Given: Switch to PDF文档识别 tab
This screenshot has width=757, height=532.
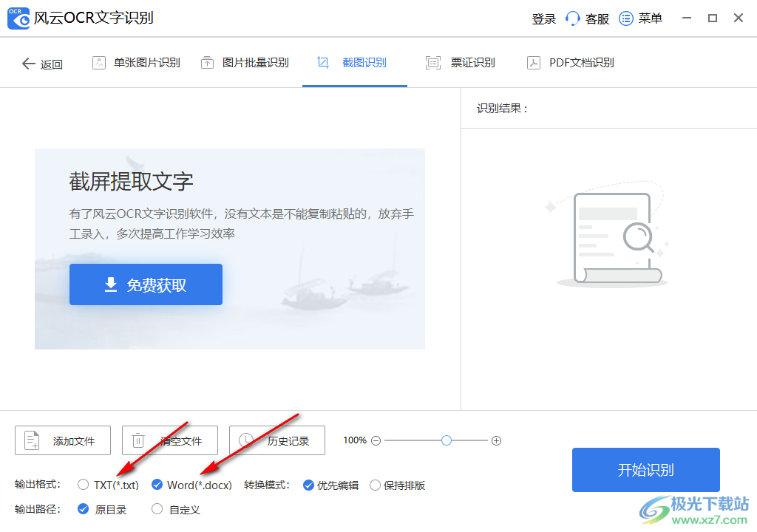Looking at the screenshot, I should tap(571, 63).
